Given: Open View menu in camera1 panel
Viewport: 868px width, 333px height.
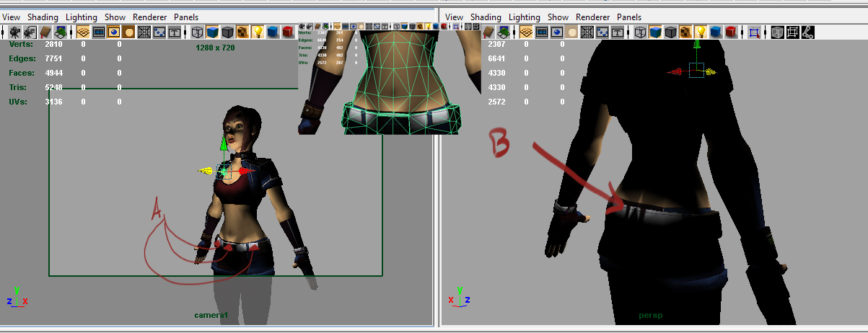Looking at the screenshot, I should tap(12, 17).
